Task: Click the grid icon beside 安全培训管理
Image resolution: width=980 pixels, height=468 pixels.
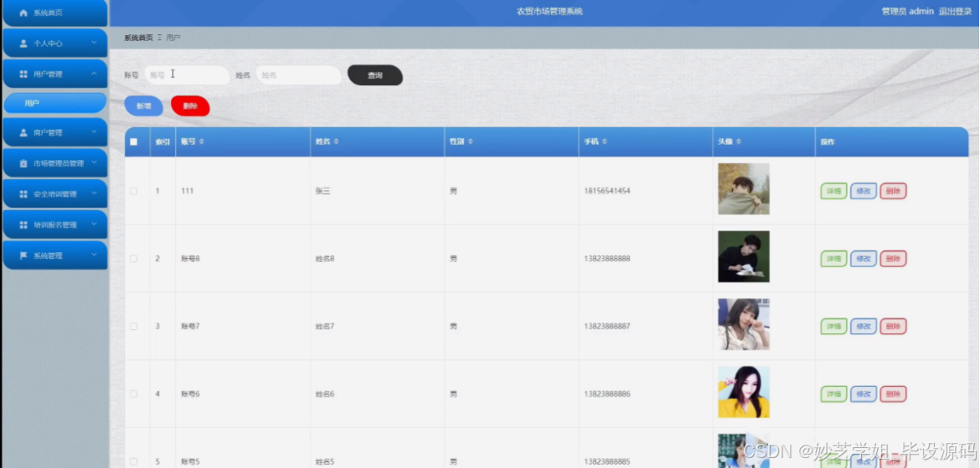Action: click(x=23, y=193)
